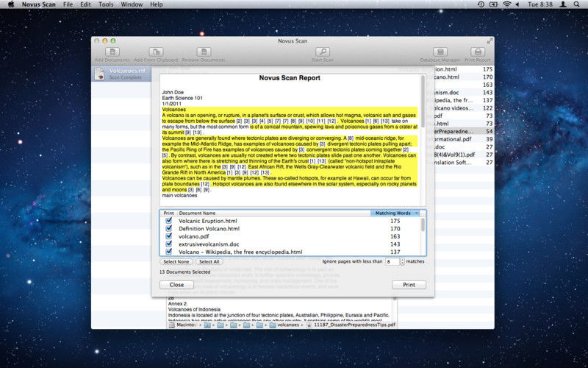Open the Tools menu
Screen dimensions: 588x368
point(106,4)
